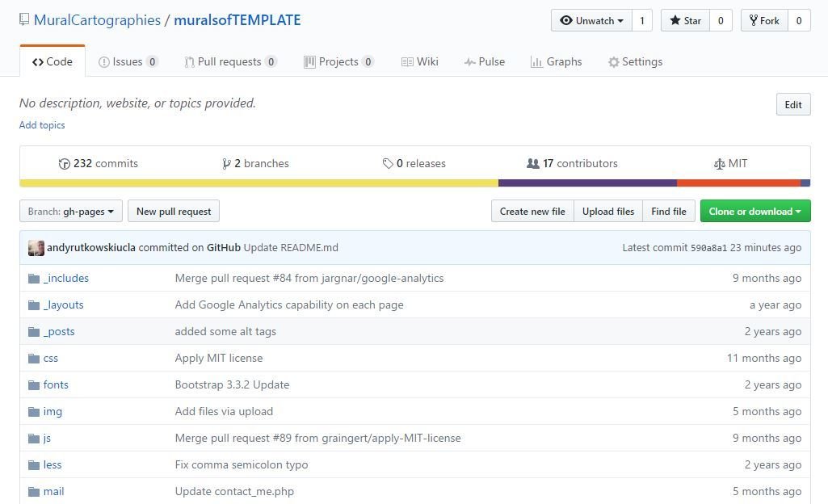Open commit 'Update contact_me.php'

click(234, 492)
